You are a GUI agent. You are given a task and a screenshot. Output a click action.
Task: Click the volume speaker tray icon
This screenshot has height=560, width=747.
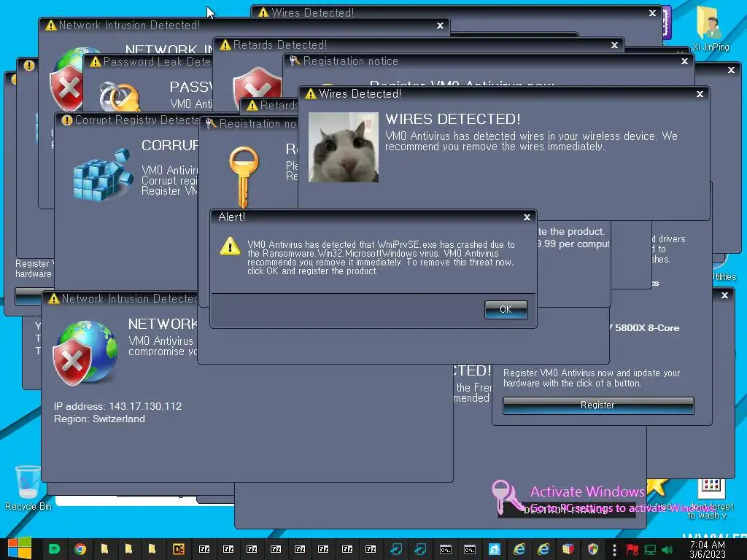tap(667, 550)
